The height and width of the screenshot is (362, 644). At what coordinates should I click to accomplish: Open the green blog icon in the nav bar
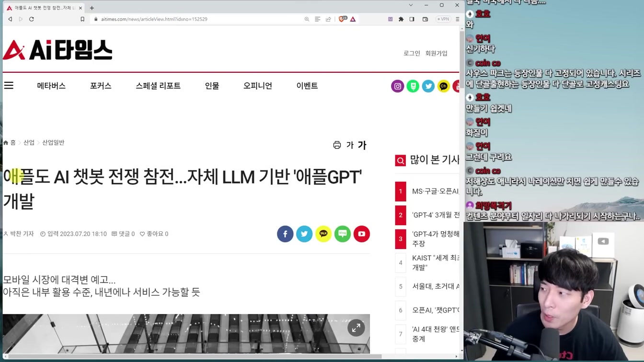pyautogui.click(x=413, y=86)
